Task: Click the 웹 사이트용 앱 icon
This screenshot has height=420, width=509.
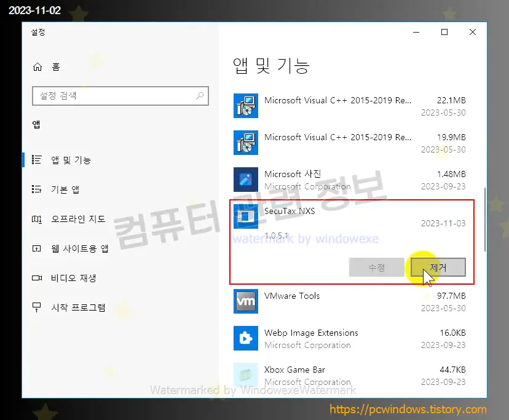Action: tap(37, 249)
